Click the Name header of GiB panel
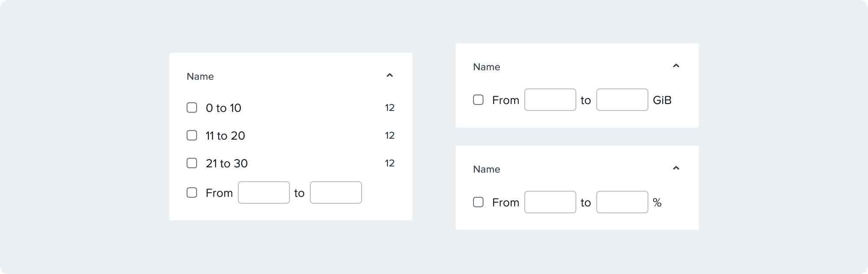Viewport: 868px width, 274px height. coord(487,67)
